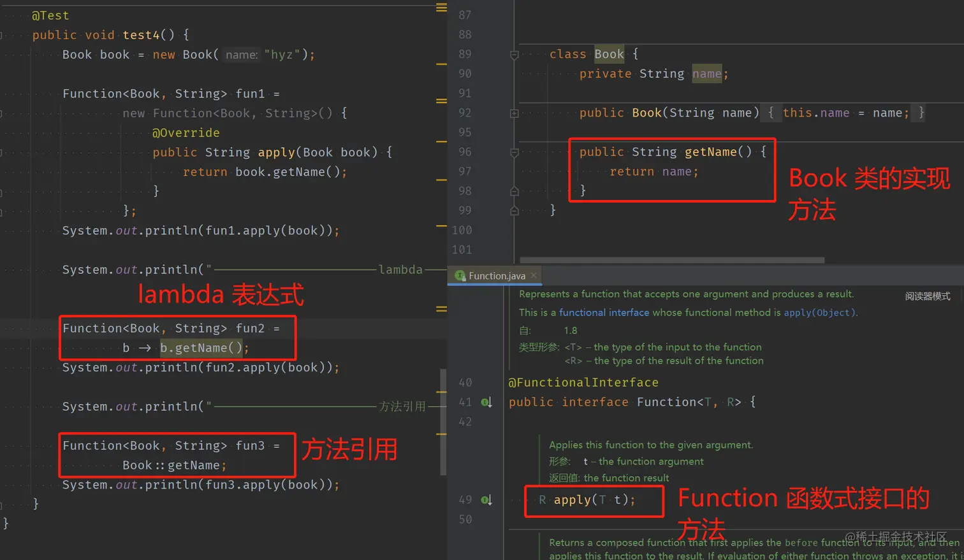The image size is (964, 560).
Task: Collapse the getName method fold on line 96
Action: pyautogui.click(x=515, y=152)
